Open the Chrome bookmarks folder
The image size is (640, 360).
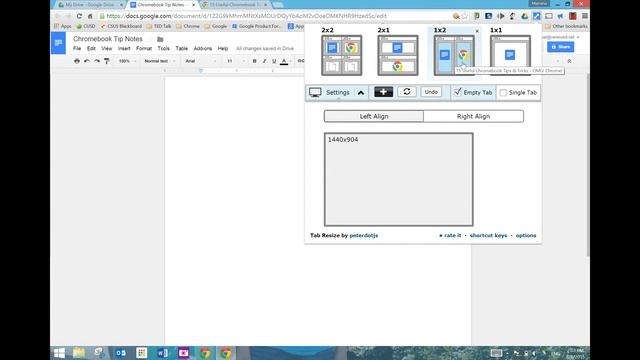tap(188, 26)
